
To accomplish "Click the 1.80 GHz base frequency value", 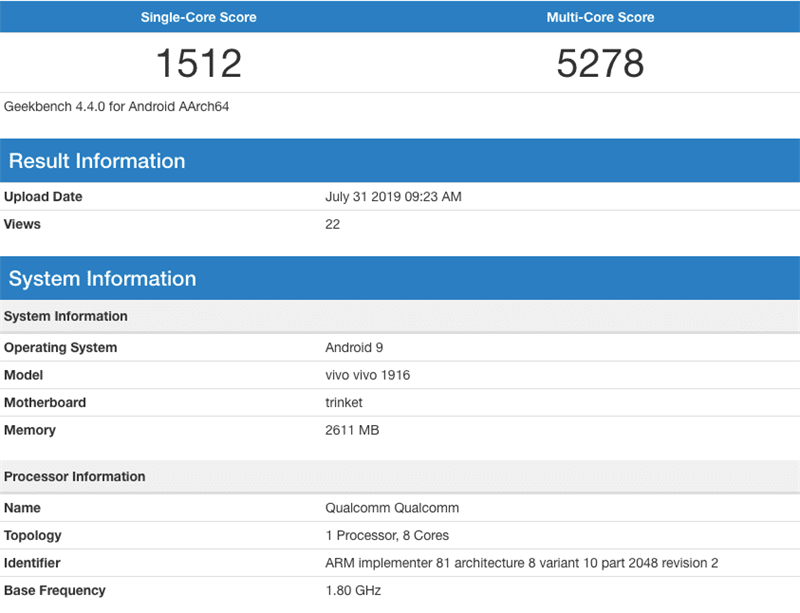I will click(353, 590).
